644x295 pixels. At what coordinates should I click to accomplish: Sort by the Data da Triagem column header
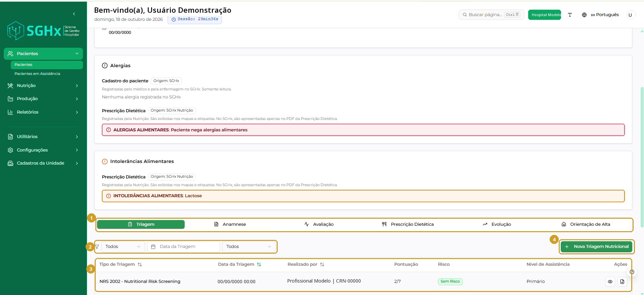239,264
